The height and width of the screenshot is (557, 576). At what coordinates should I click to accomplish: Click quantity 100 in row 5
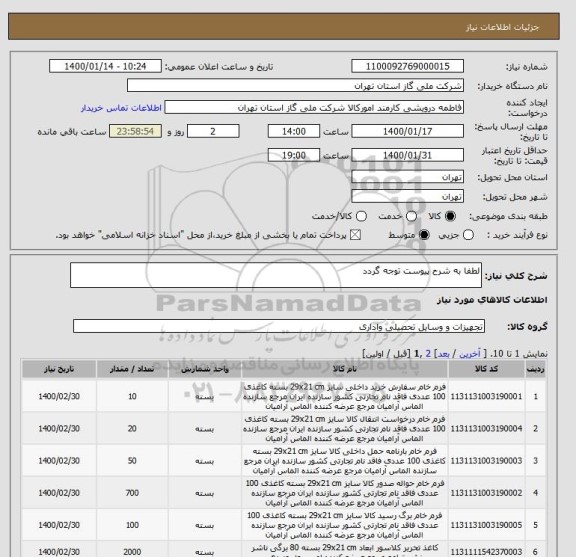click(x=132, y=525)
